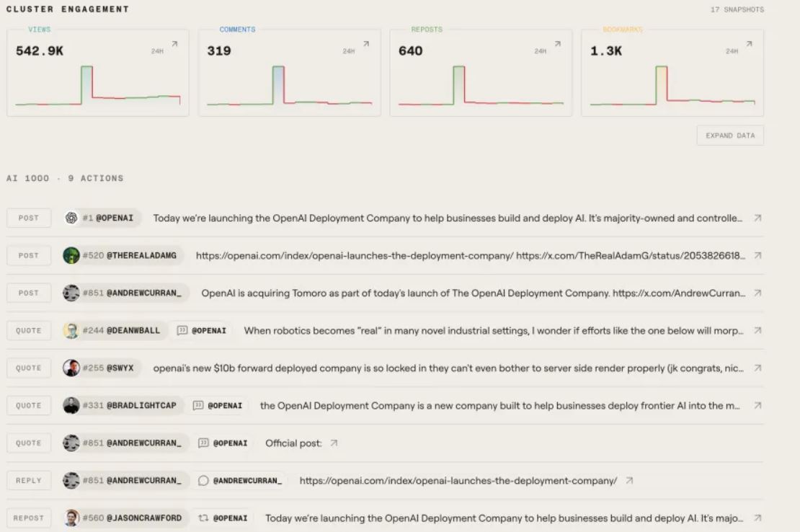Image resolution: width=800 pixels, height=532 pixels.
Task: Click the '17 SNAPSHOTS' text
Action: 737,9
